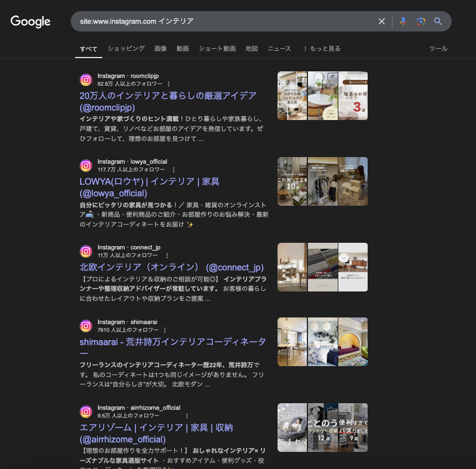Open connect_jp thumbnail with sideboard
The height and width of the screenshot is (469, 476).
click(353, 267)
